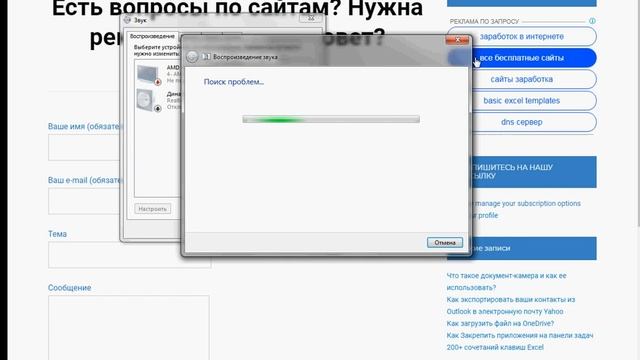640x360 pixels.
Task: Open article Как Закрепить приложения на панели задач
Action: tap(520, 335)
